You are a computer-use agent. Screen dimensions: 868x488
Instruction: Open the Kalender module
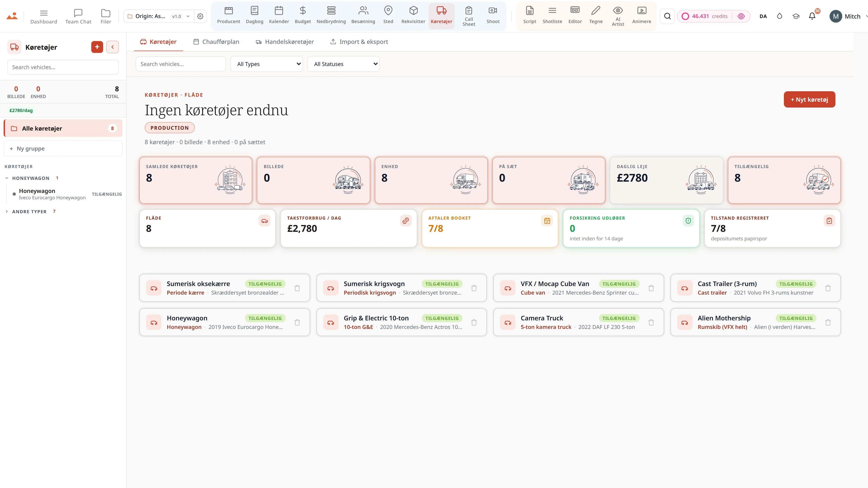[279, 16]
